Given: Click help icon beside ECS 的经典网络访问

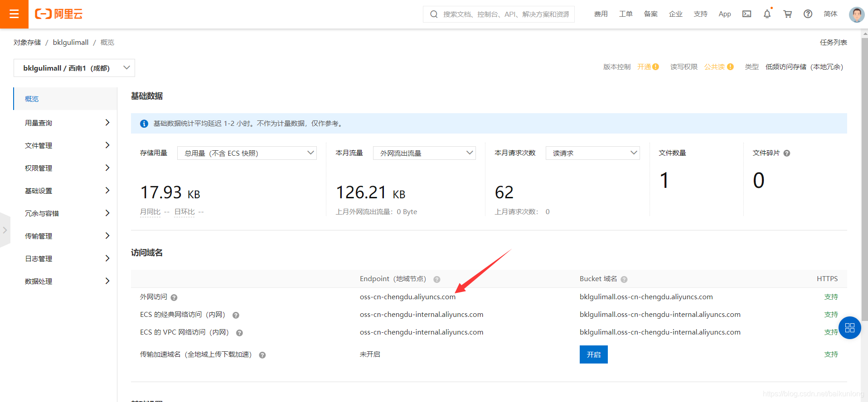Looking at the screenshot, I should [236, 315].
